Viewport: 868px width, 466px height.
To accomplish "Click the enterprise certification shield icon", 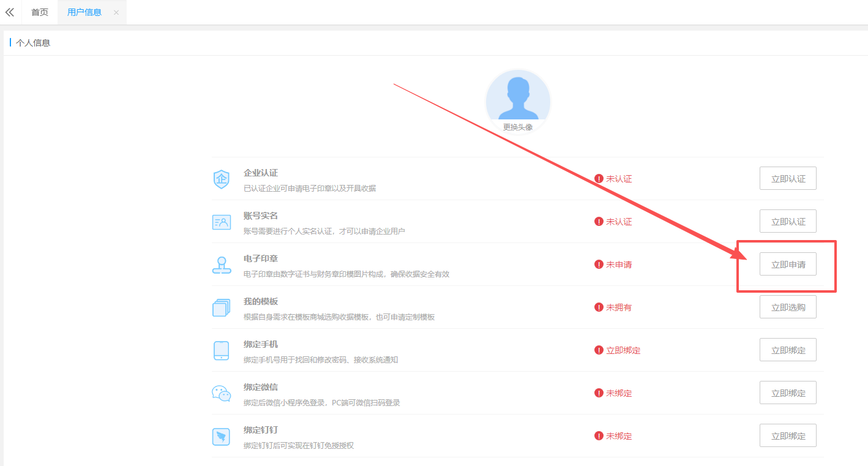I will point(221,179).
